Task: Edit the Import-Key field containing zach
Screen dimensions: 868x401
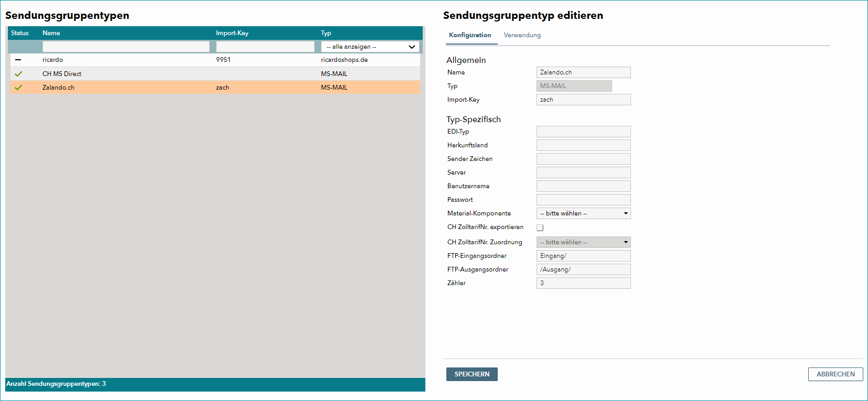Action: tap(583, 100)
